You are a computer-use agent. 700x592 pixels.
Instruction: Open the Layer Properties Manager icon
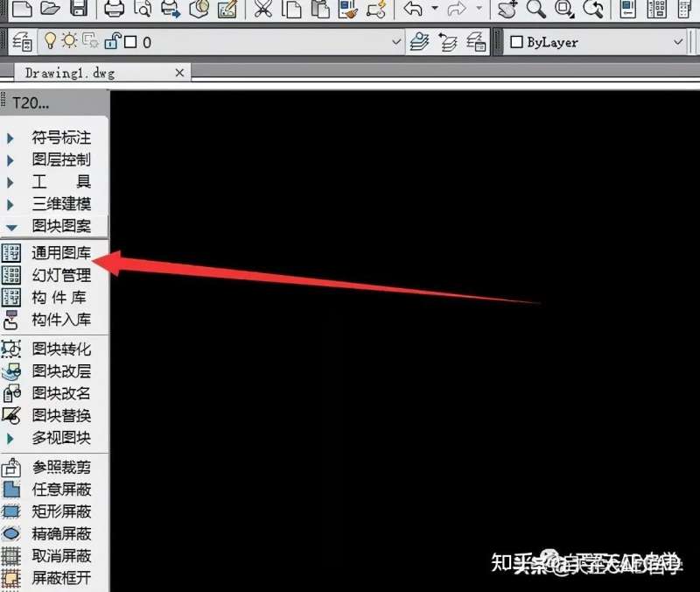pos(22,42)
